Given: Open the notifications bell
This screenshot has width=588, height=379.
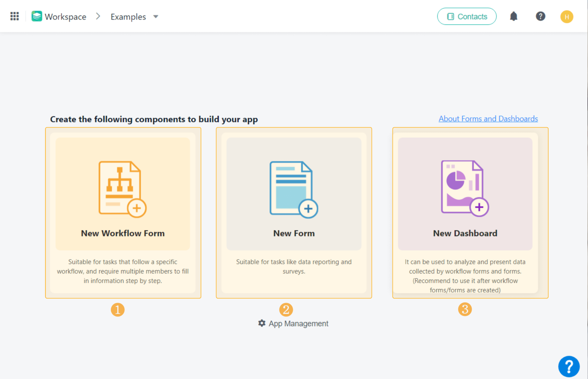Looking at the screenshot, I should [x=513, y=16].
